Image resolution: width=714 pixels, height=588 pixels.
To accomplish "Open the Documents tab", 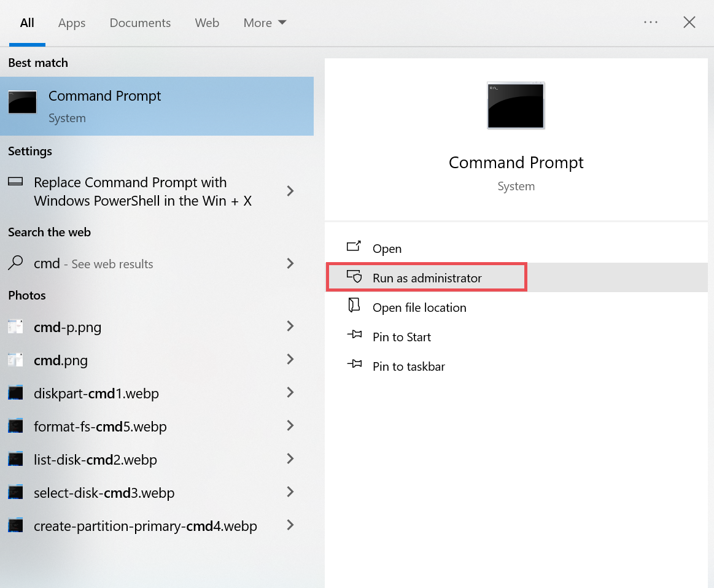I will 140,23.
